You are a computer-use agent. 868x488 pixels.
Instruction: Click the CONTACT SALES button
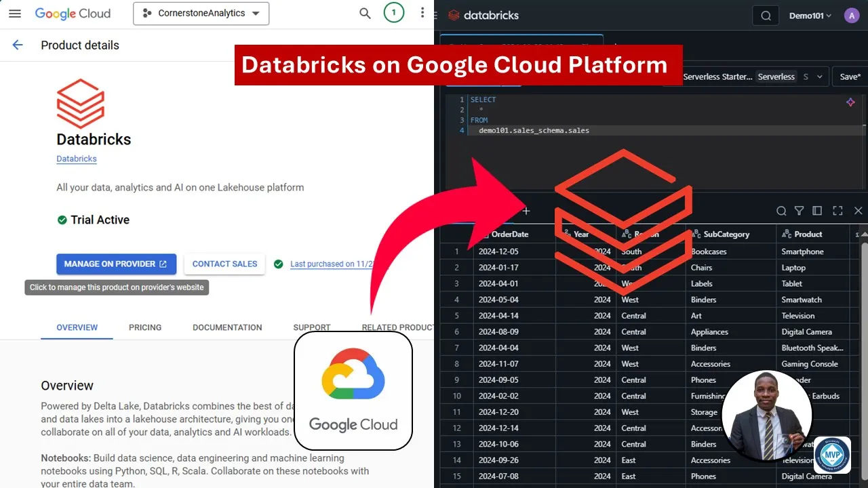pyautogui.click(x=224, y=264)
